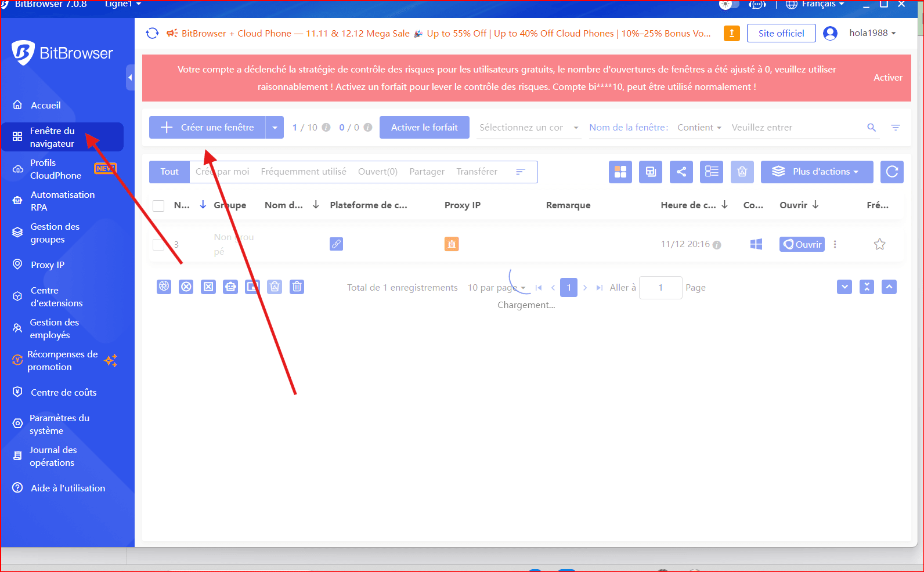Expand the Plus d'actions dropdown
The width and height of the screenshot is (924, 572).
(x=816, y=172)
